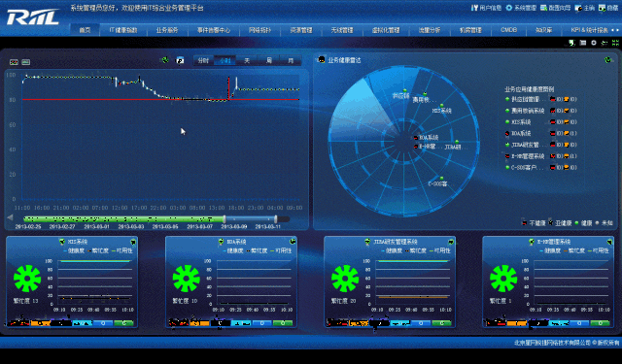The image size is (622, 364).
Task: Click the green filled portion of date range bar
Action: point(123,219)
